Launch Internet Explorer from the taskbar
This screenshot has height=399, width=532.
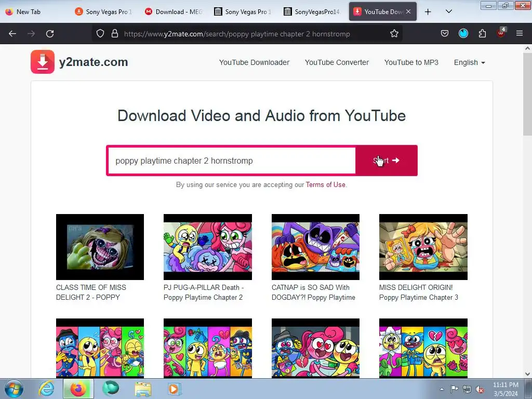click(x=46, y=389)
